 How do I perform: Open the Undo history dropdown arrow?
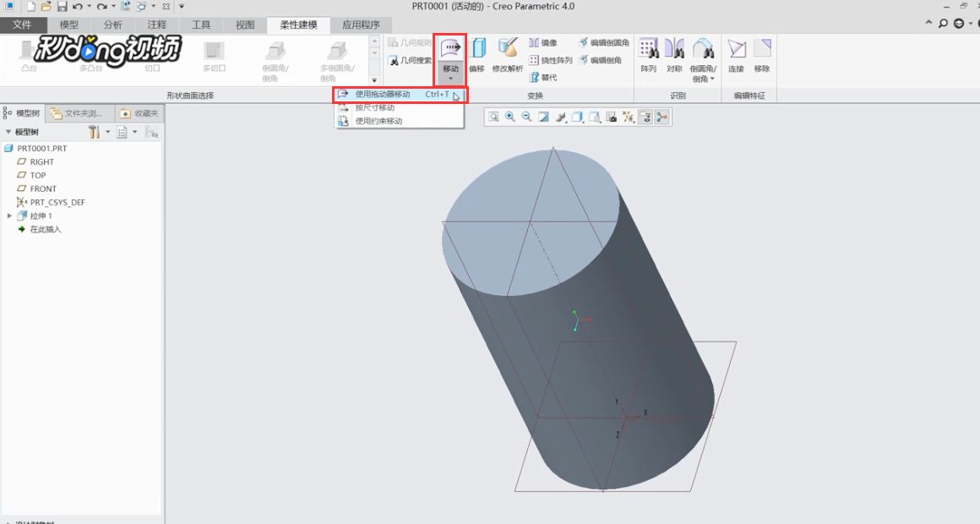(89, 6)
